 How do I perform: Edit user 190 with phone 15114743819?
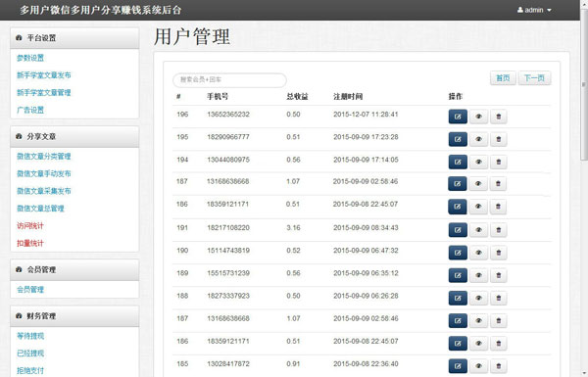(x=458, y=253)
